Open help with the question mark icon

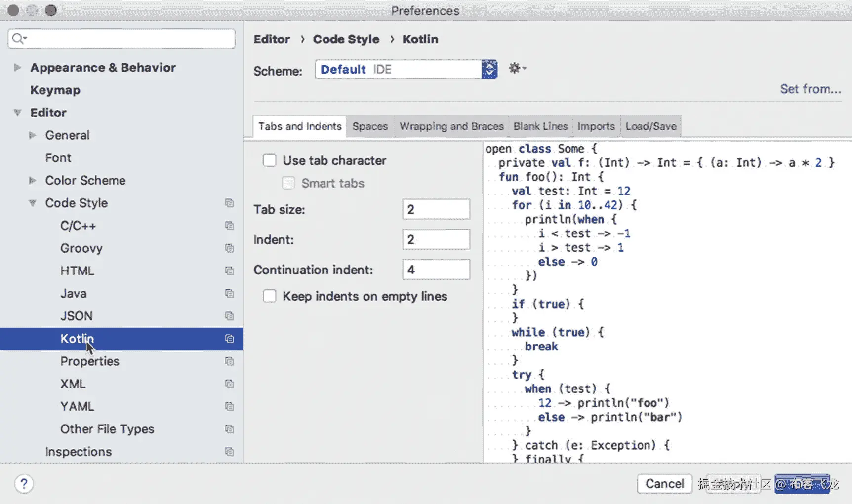[24, 484]
